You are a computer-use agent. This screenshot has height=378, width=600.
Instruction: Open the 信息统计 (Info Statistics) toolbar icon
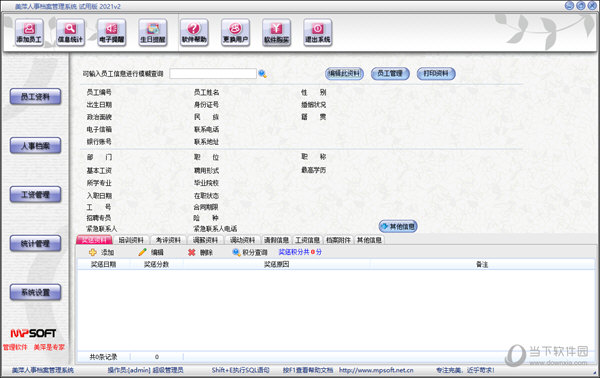70,33
